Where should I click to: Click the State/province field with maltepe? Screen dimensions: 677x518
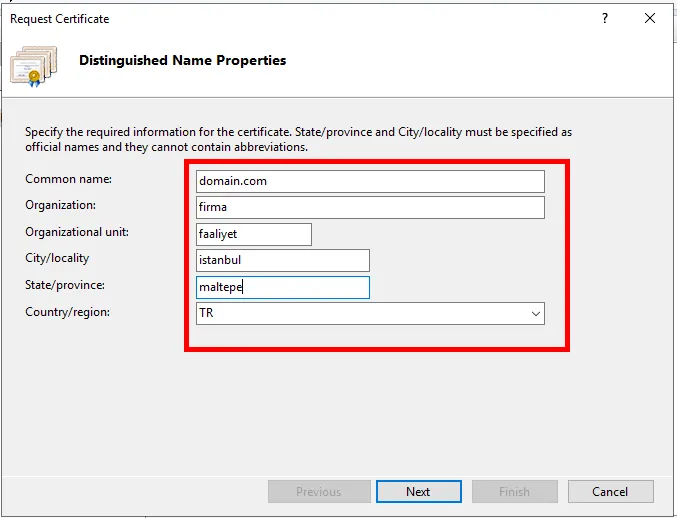tap(283, 287)
